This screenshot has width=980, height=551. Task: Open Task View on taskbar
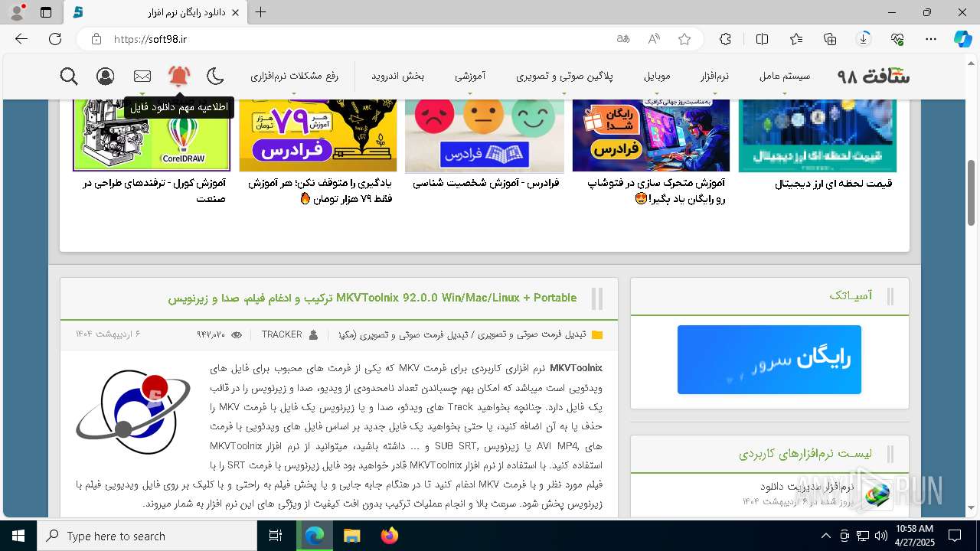[276, 536]
